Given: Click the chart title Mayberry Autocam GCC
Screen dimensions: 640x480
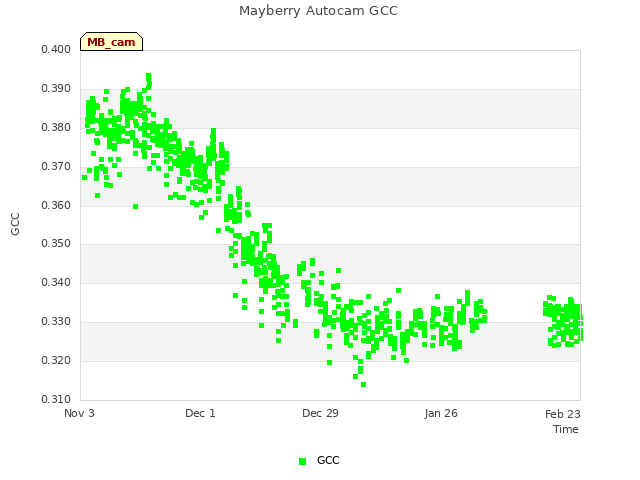Looking at the screenshot, I should tap(318, 11).
